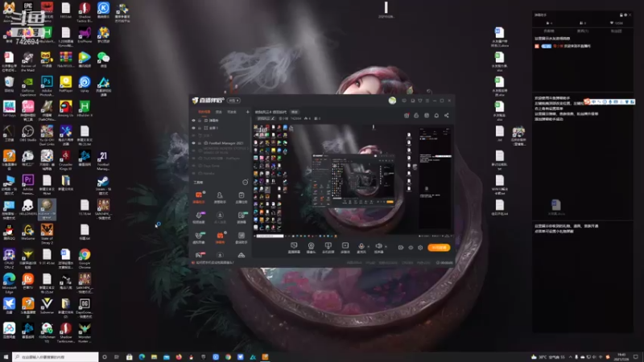Hide the Football Manager 2021 source
Image resolution: width=644 pixels, height=362 pixels.
click(193, 143)
